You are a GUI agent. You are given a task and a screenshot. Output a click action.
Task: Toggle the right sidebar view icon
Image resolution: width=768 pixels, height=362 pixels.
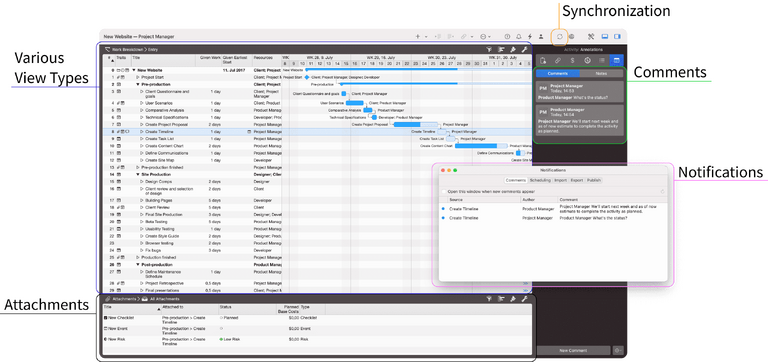pos(617,37)
